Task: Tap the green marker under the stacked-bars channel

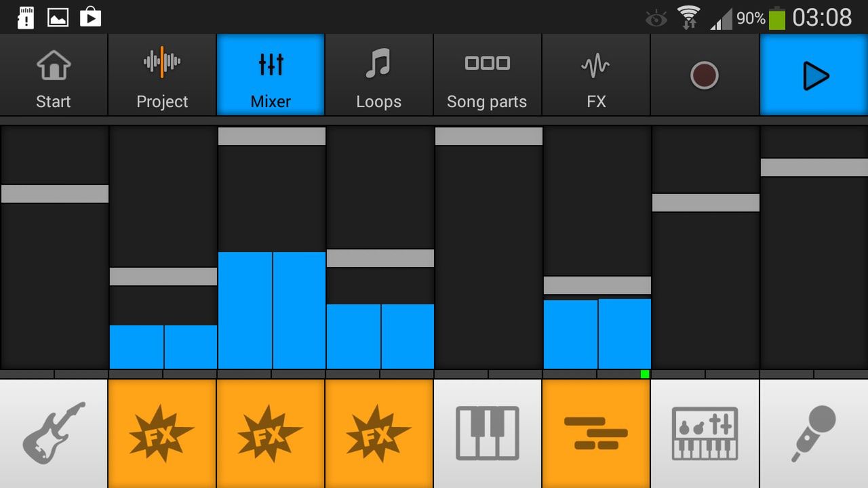Action: pyautogui.click(x=645, y=374)
